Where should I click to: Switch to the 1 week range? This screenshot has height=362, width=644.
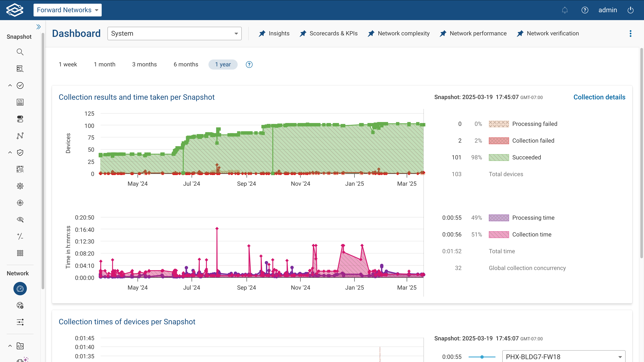68,65
